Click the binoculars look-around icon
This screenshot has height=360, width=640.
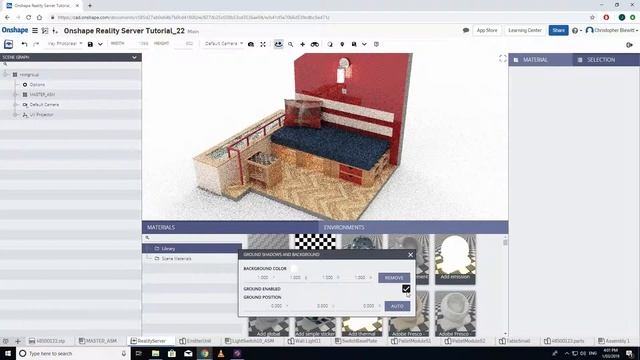tap(315, 44)
